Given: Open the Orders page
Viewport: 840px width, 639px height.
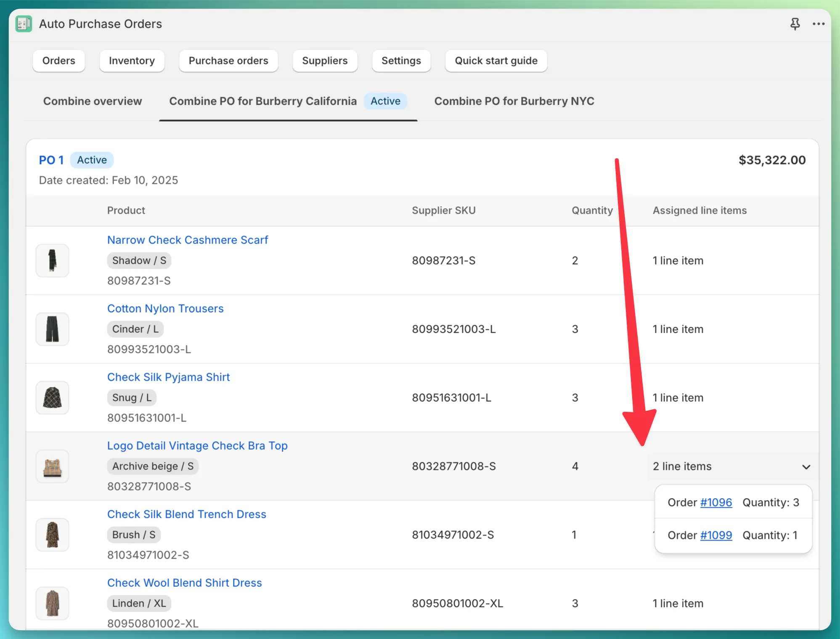Looking at the screenshot, I should click(59, 61).
